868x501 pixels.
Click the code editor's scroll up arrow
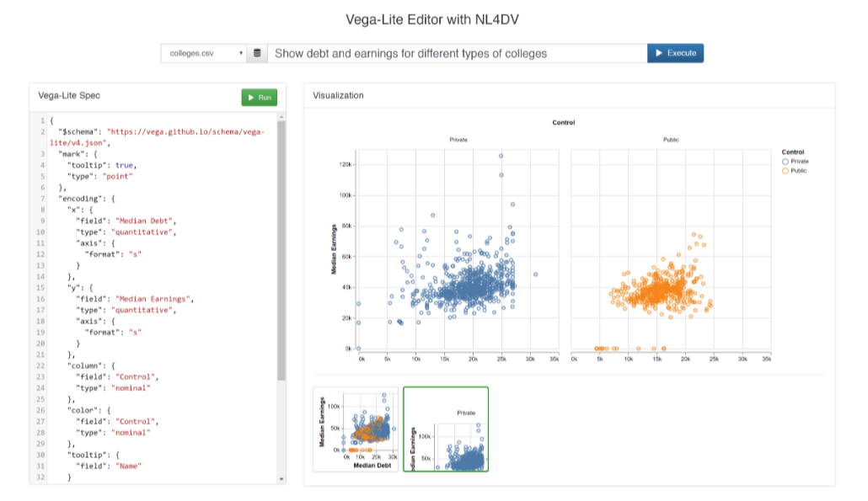click(x=281, y=116)
